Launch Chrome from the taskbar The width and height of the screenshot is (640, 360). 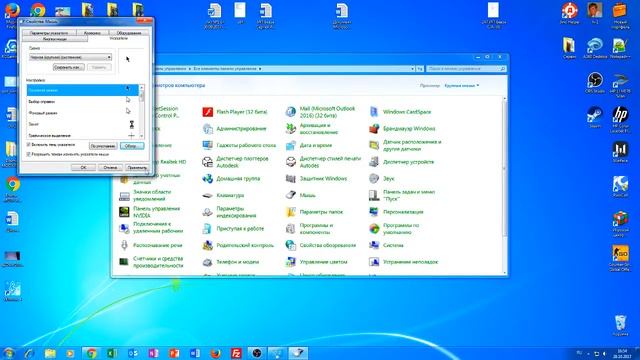point(92,353)
